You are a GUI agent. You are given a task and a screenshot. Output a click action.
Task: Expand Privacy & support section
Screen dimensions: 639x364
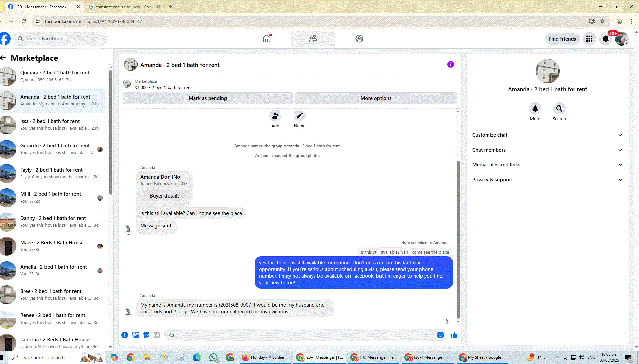[547, 180]
